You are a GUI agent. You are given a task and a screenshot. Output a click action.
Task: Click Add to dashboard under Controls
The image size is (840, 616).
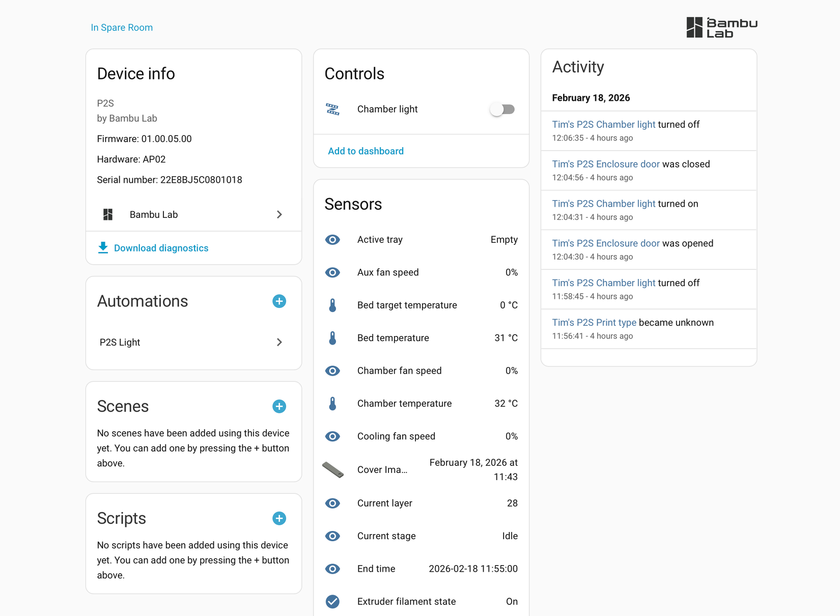(x=366, y=151)
